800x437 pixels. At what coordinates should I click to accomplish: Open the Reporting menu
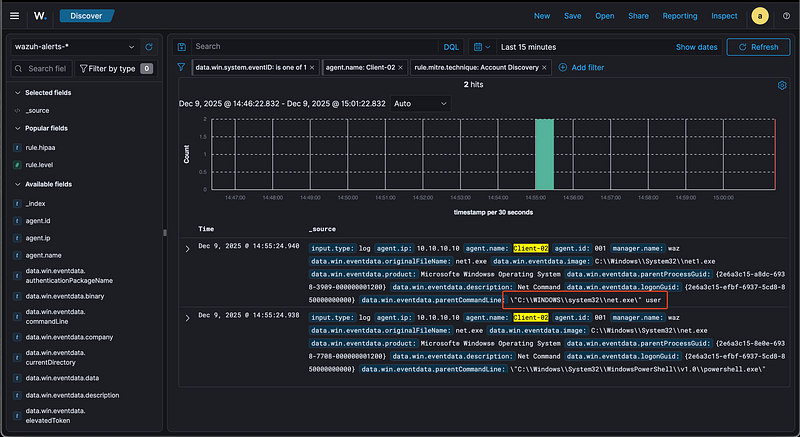tap(680, 16)
